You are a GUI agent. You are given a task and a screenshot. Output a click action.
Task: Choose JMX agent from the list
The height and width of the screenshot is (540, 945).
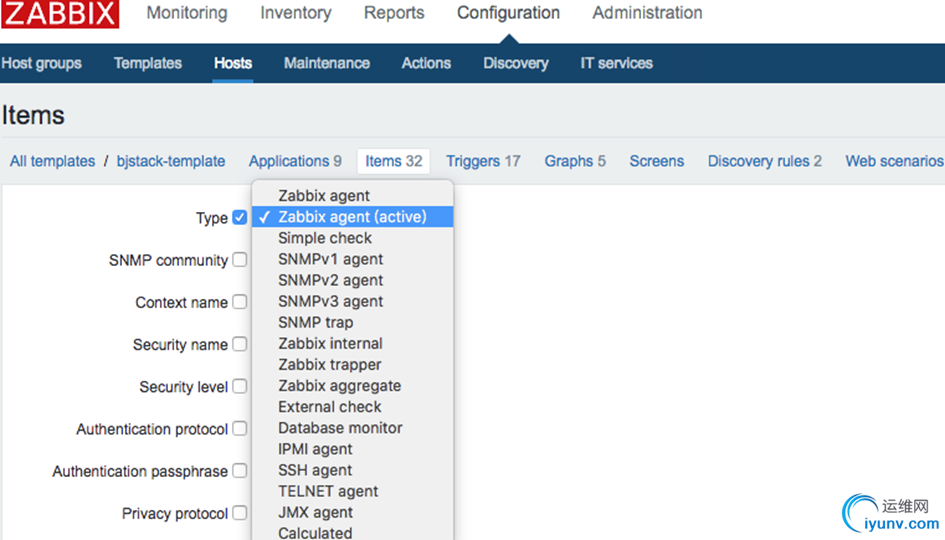click(x=315, y=512)
